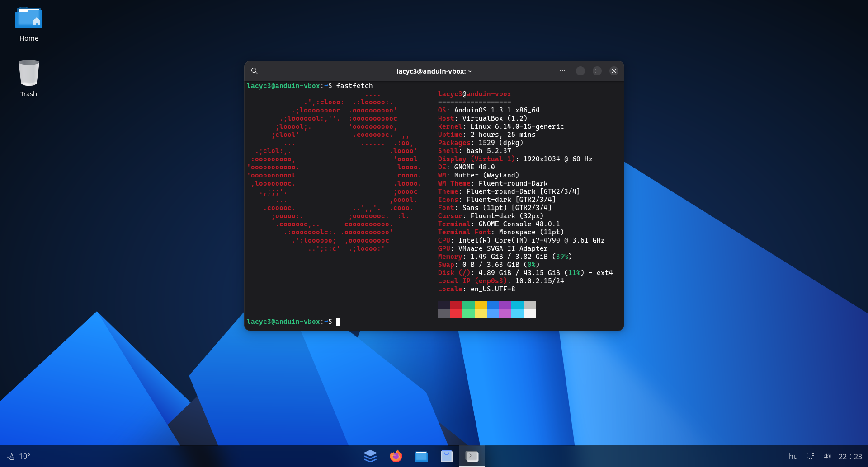Open the Home folder desktop icon
The image size is (868, 467).
click(29, 24)
